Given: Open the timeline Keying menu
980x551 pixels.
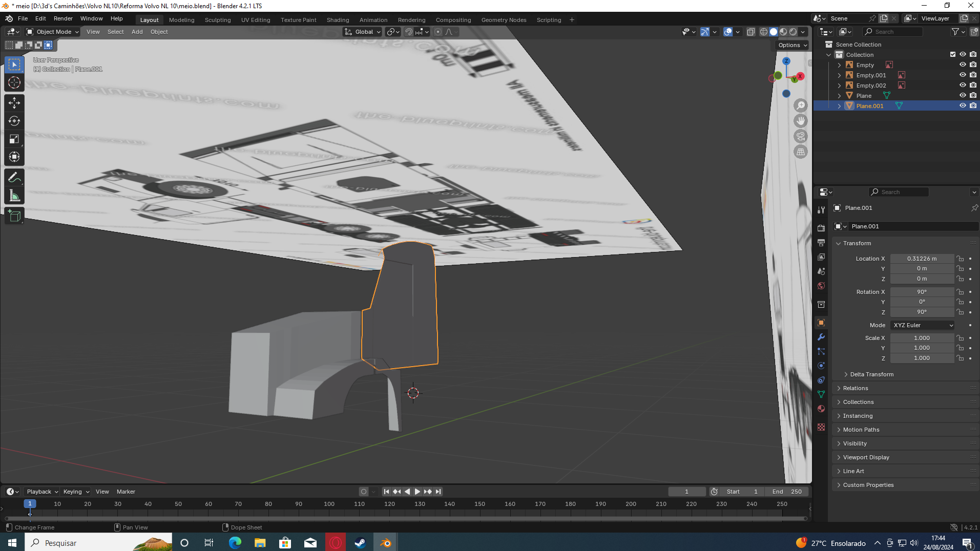Looking at the screenshot, I should (76, 492).
